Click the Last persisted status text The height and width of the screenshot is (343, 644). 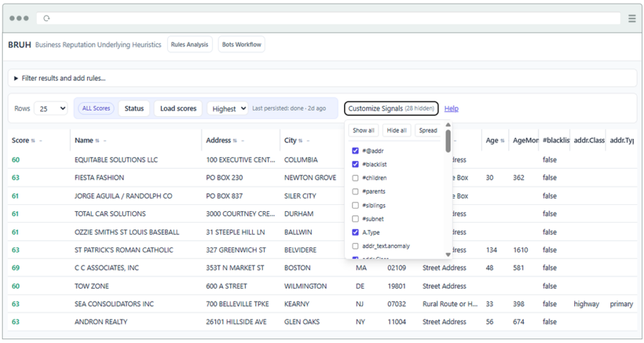click(289, 108)
